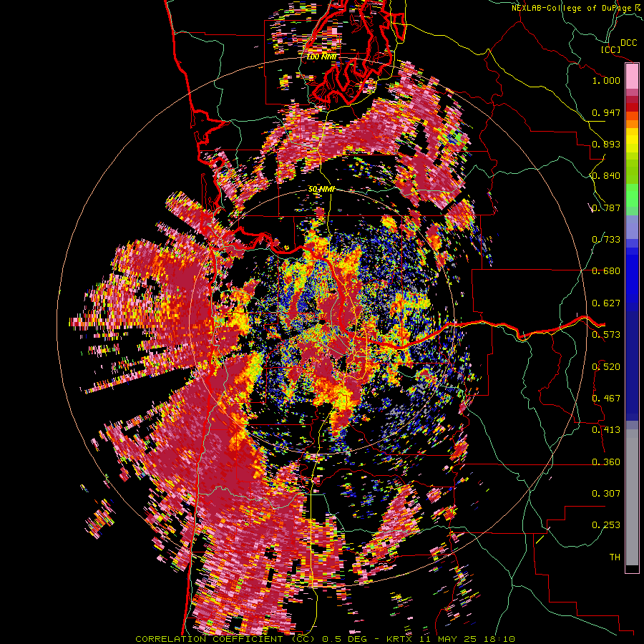Pick the bright green color bar segment
Viewport: 644px width, 644px height.
point(632,195)
